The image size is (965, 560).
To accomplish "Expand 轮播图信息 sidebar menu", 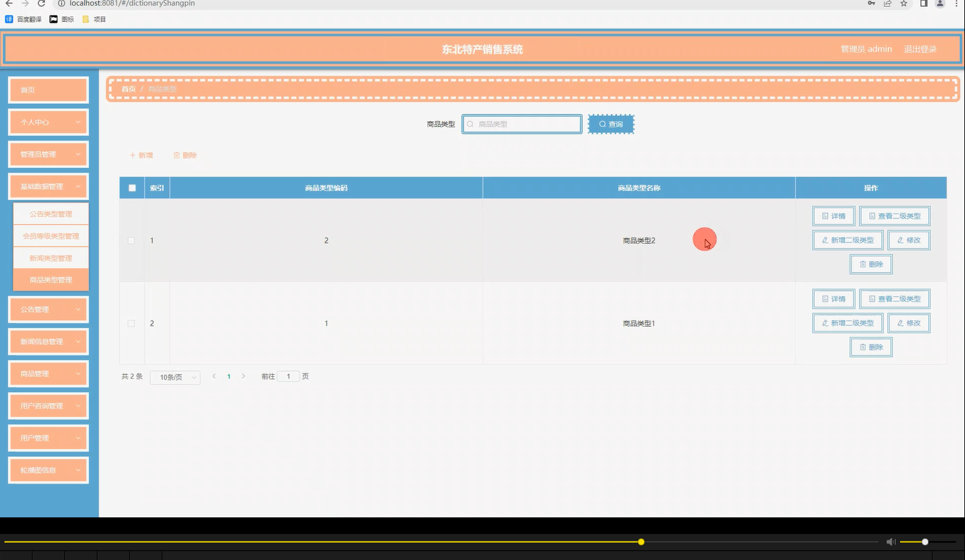I will tap(48, 470).
